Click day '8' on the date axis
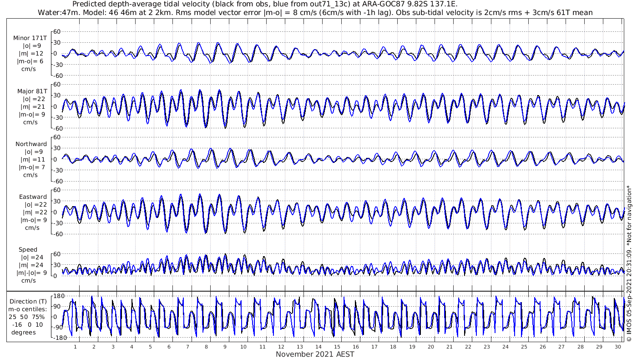637x364 pixels. (x=206, y=347)
